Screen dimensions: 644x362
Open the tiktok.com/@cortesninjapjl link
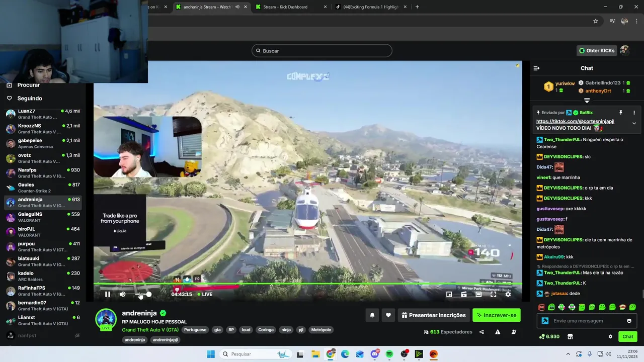click(575, 122)
